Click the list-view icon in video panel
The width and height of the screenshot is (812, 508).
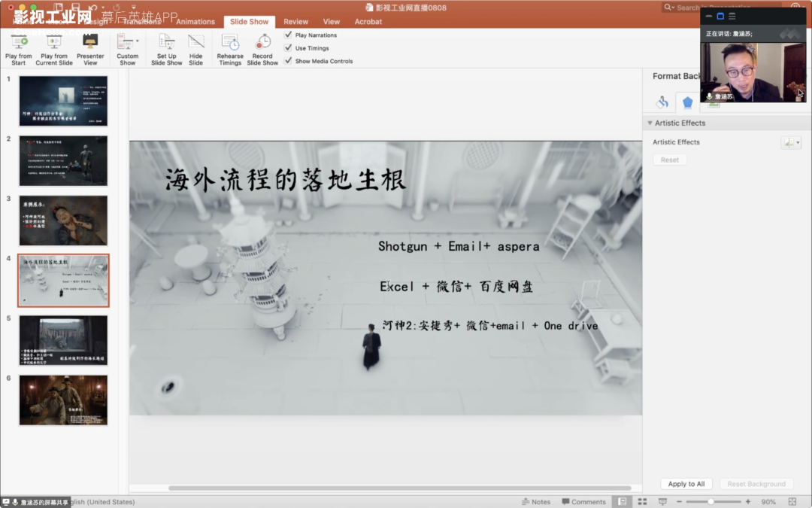(x=732, y=16)
